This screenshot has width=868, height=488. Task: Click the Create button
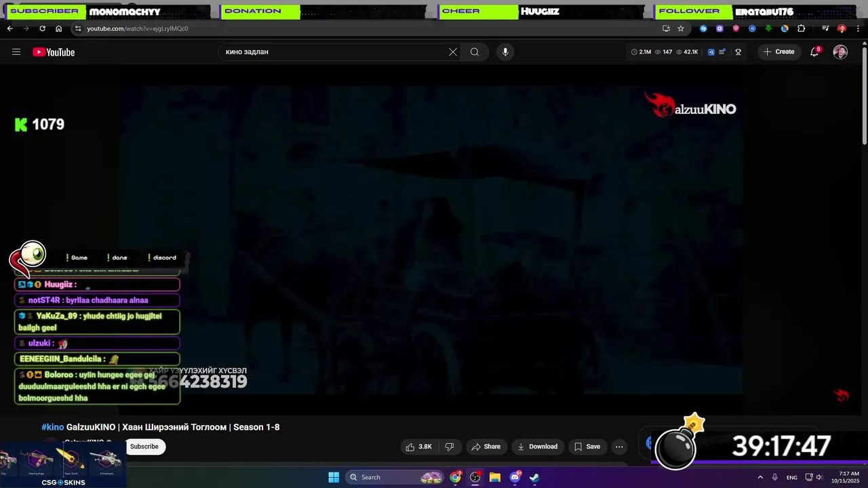778,52
